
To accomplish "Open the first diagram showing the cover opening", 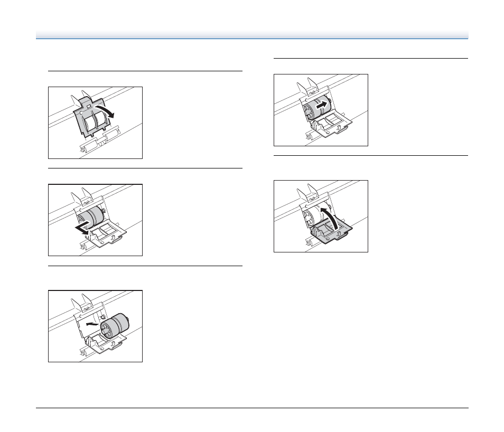I will 95,123.
